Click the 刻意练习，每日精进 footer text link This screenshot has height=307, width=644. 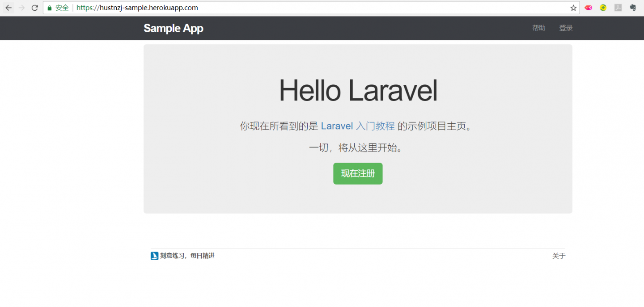[187, 256]
